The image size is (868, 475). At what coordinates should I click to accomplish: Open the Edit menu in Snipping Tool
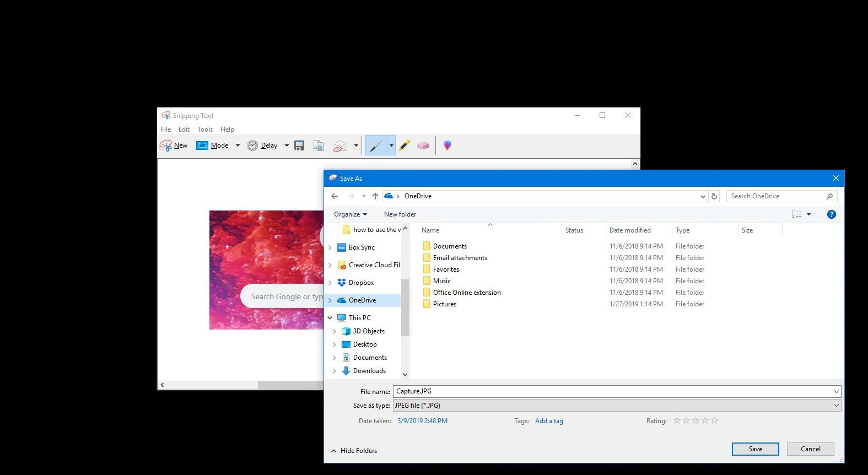tap(184, 129)
